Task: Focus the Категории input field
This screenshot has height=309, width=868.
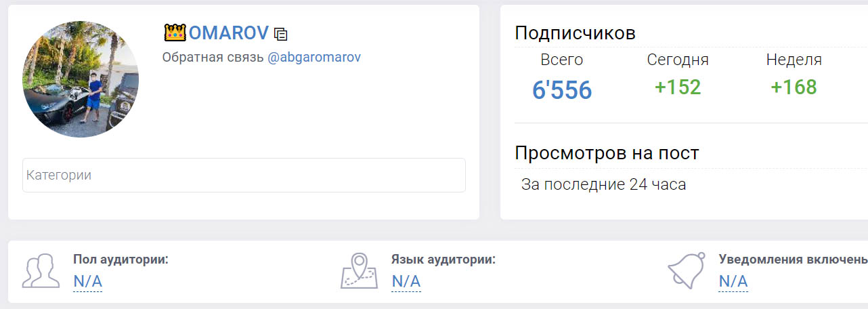Action: (244, 176)
